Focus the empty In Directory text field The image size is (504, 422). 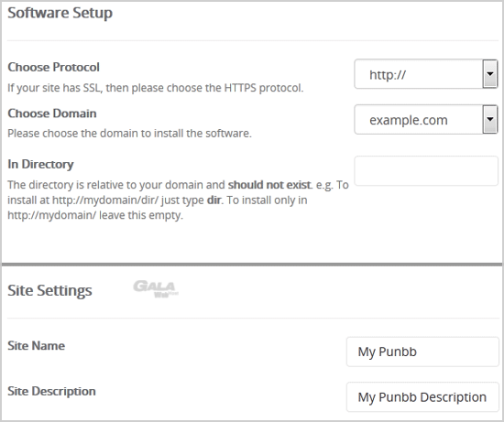tap(426, 171)
